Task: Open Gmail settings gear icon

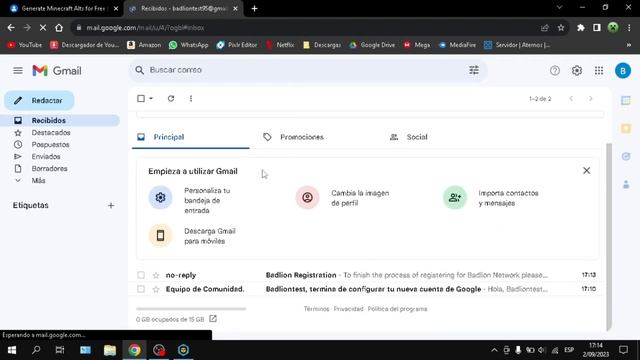Action: pos(576,71)
